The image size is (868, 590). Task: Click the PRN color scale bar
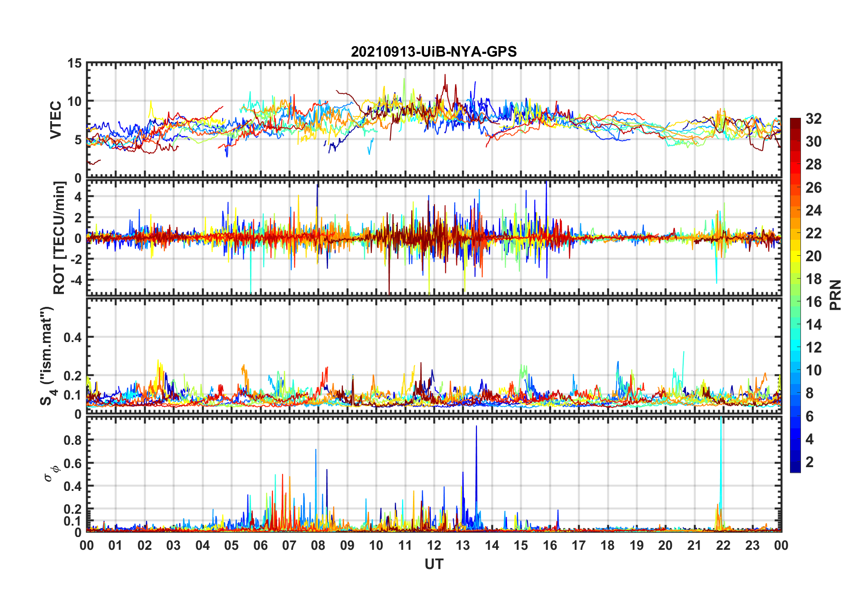pyautogui.click(x=795, y=295)
